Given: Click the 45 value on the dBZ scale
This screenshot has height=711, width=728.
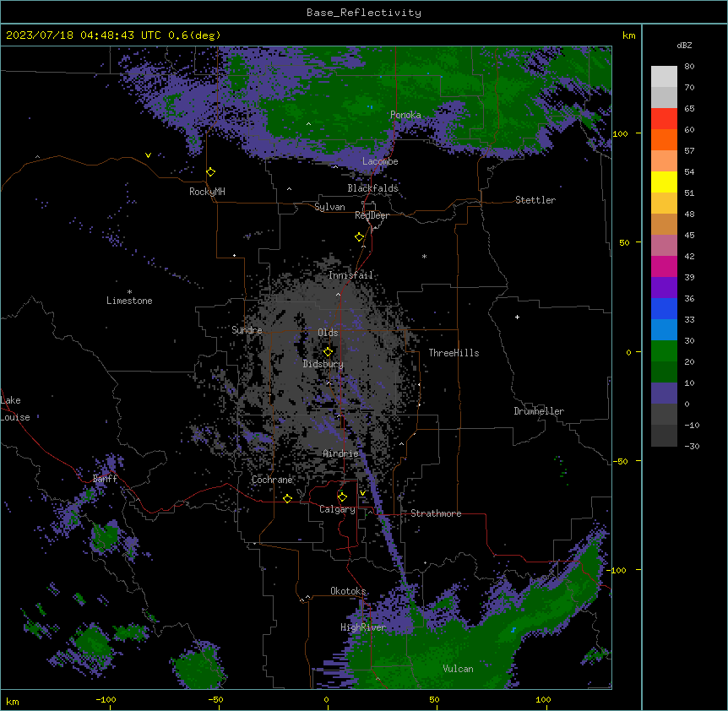Looking at the screenshot, I should [689, 236].
